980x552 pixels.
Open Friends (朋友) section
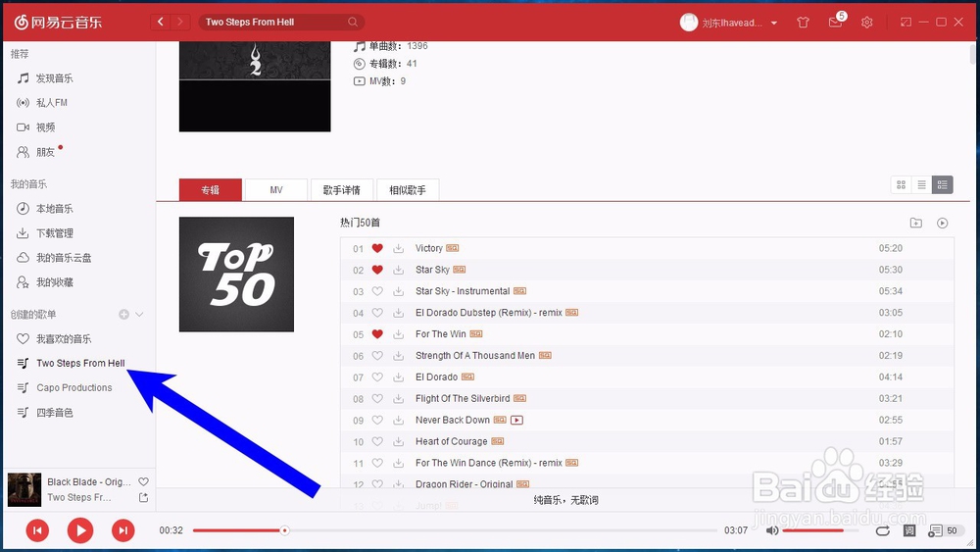coord(45,152)
